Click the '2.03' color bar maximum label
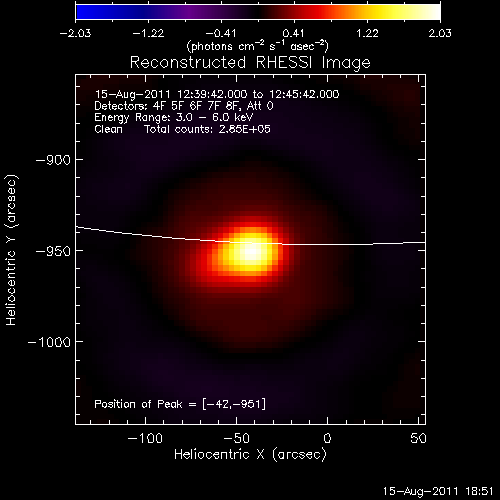The width and height of the screenshot is (500, 500). pyautogui.click(x=440, y=33)
